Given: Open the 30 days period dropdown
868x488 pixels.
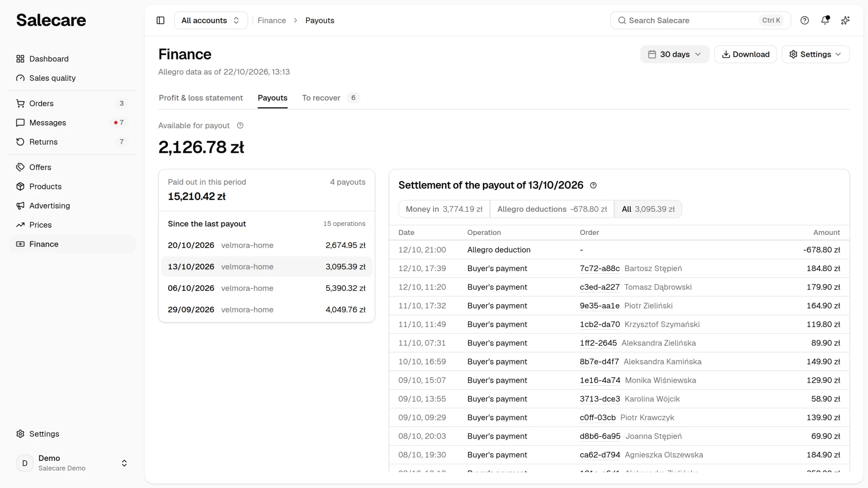Looking at the screenshot, I should 675,54.
